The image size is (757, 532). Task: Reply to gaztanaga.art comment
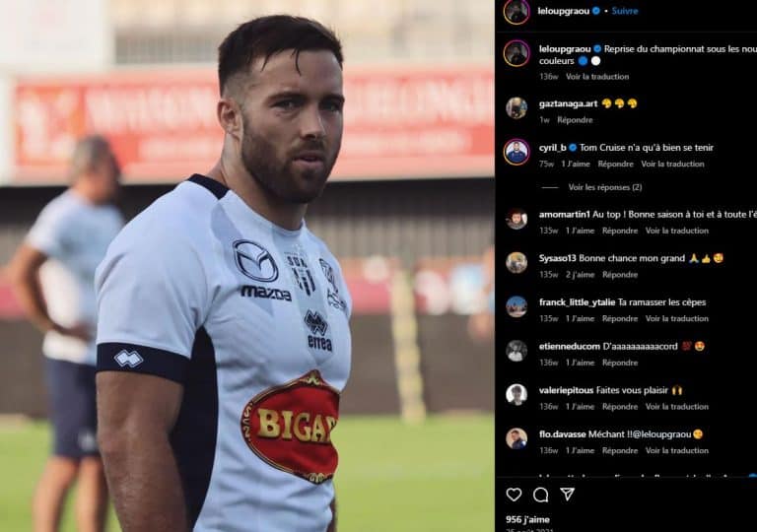(x=575, y=120)
